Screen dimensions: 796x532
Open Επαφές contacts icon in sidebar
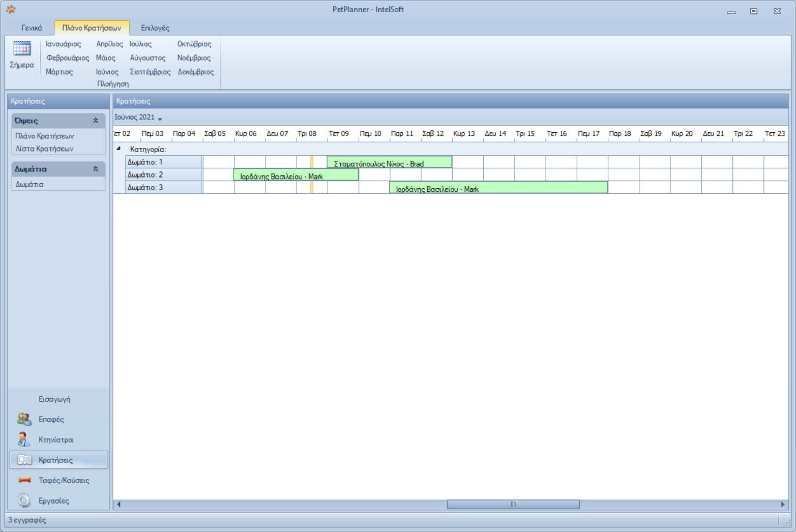[x=24, y=419]
